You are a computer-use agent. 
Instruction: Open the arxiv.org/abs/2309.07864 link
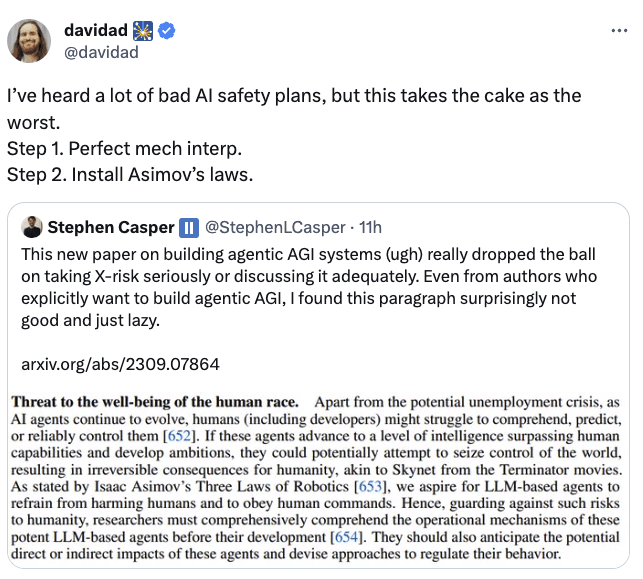pos(120,364)
